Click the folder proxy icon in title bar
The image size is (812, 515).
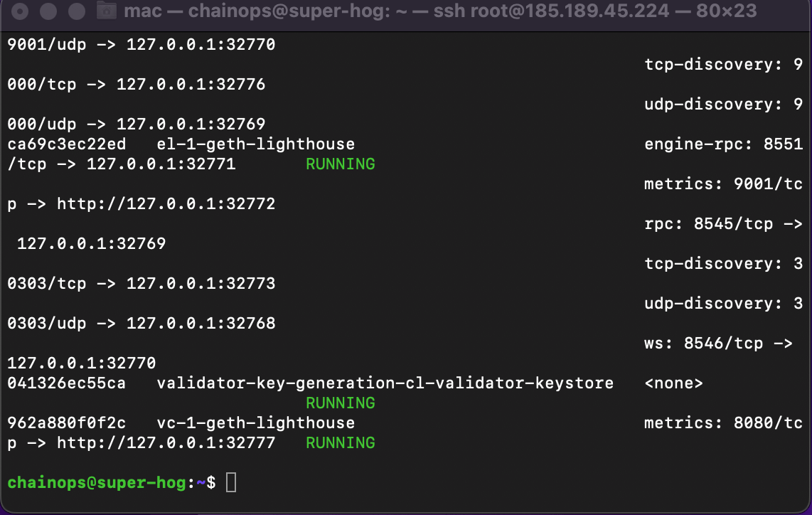click(x=107, y=11)
